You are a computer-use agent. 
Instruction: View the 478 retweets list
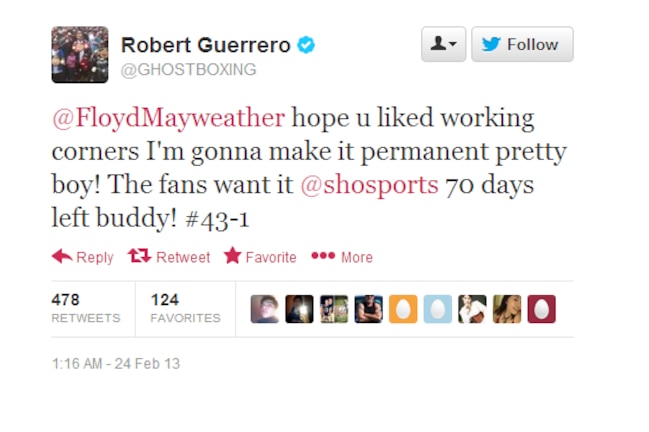(86, 308)
